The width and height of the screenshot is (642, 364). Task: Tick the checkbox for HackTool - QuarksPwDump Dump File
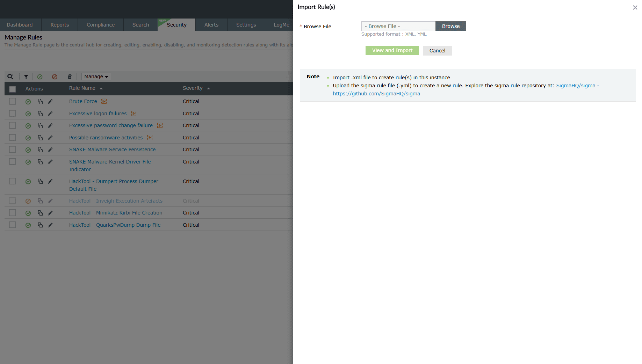(12, 225)
